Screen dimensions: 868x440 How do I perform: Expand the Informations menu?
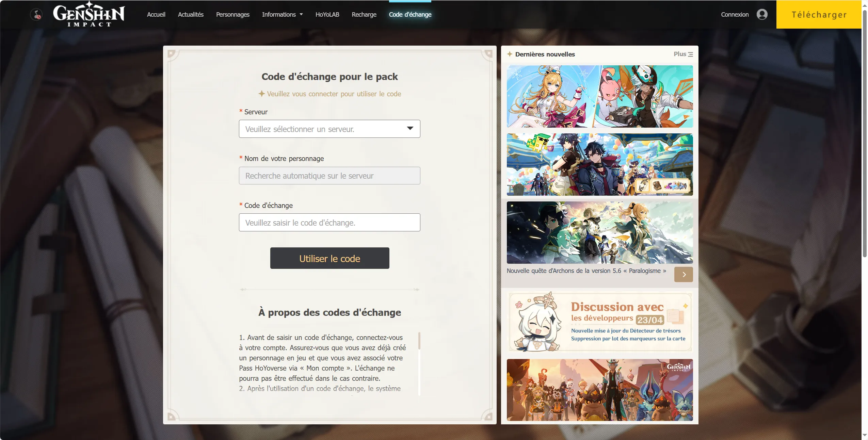pyautogui.click(x=282, y=14)
